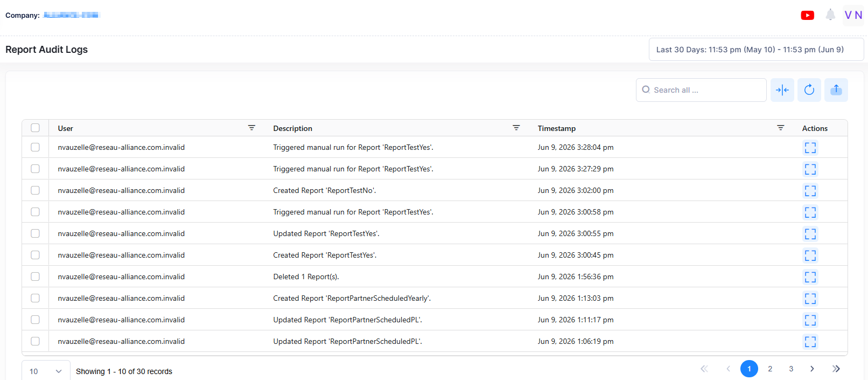
Task: Click 'Created Report 'ReportTestNo'.' description text
Action: point(325,190)
